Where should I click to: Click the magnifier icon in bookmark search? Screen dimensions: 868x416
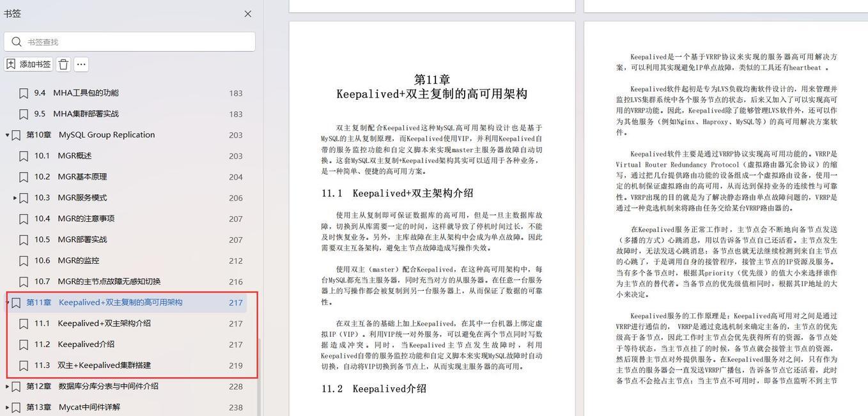(x=17, y=42)
